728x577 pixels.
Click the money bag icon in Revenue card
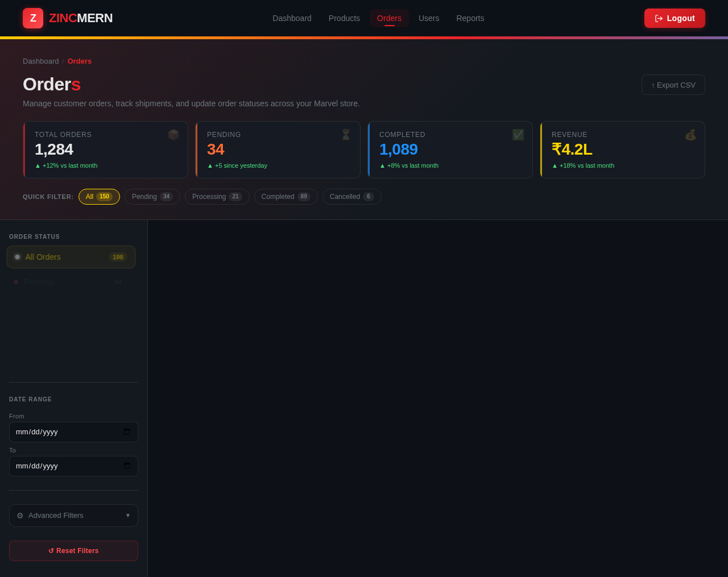point(690,135)
